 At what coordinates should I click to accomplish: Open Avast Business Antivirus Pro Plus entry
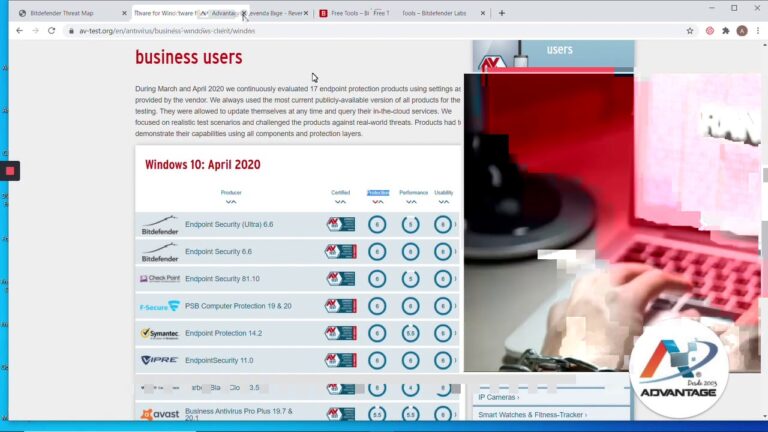click(x=239, y=414)
